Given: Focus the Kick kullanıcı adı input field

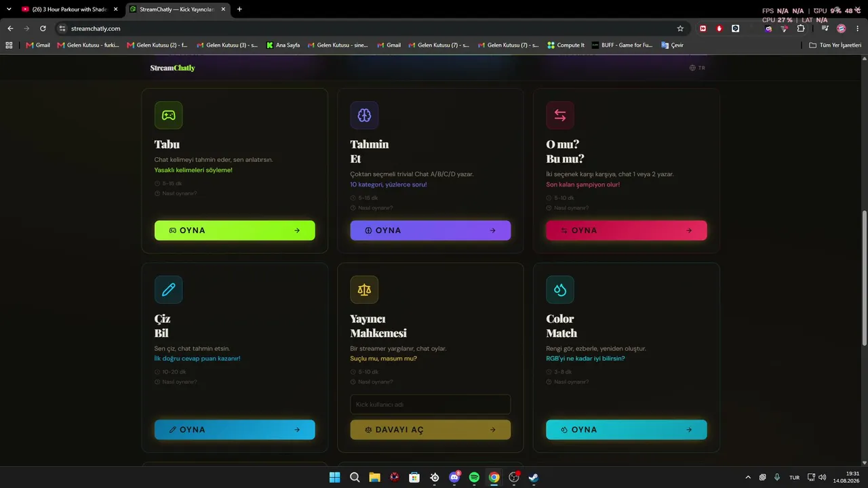Looking at the screenshot, I should coord(431,405).
